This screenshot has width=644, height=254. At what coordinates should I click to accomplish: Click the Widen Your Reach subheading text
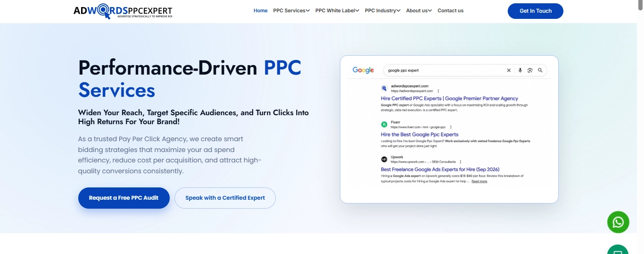click(x=193, y=117)
